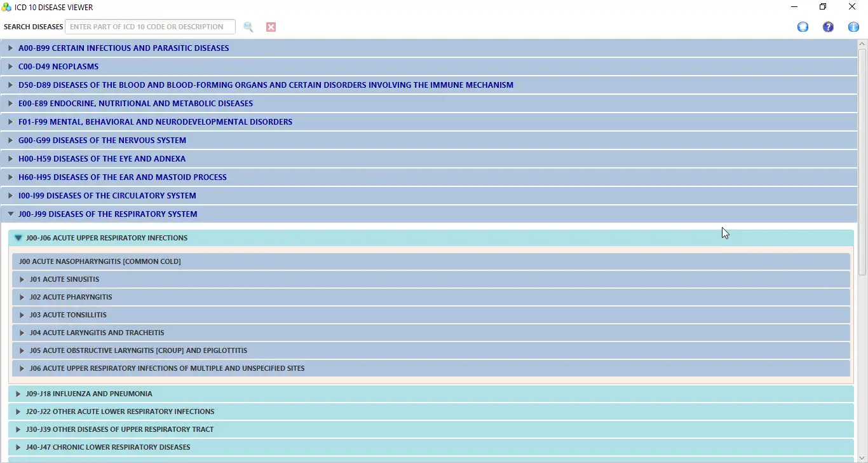
Task: Select J00 Acute Nasopharyngitis [Common Cold]
Action: (x=431, y=261)
